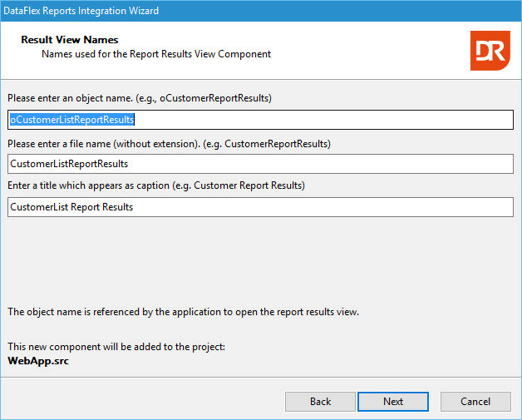Click 'Names used for the Report Results View Component' subtitle
This screenshot has height=420, width=522.
(x=156, y=54)
